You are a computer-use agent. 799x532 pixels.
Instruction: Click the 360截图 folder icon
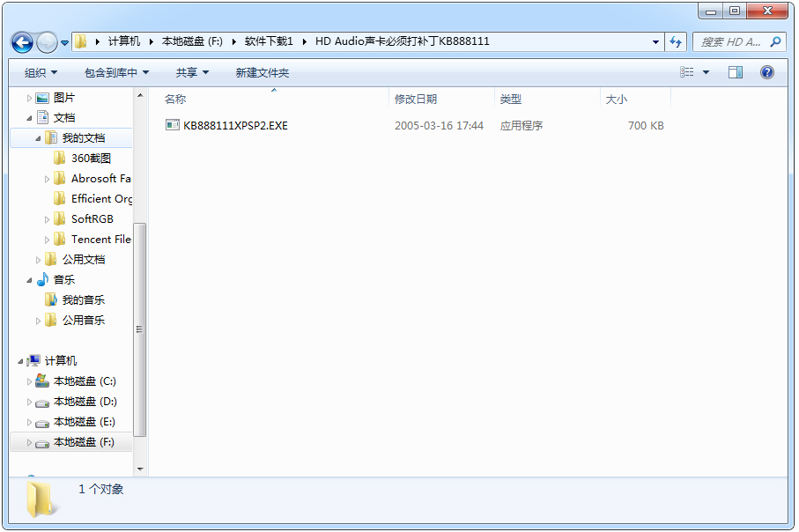pos(59,158)
